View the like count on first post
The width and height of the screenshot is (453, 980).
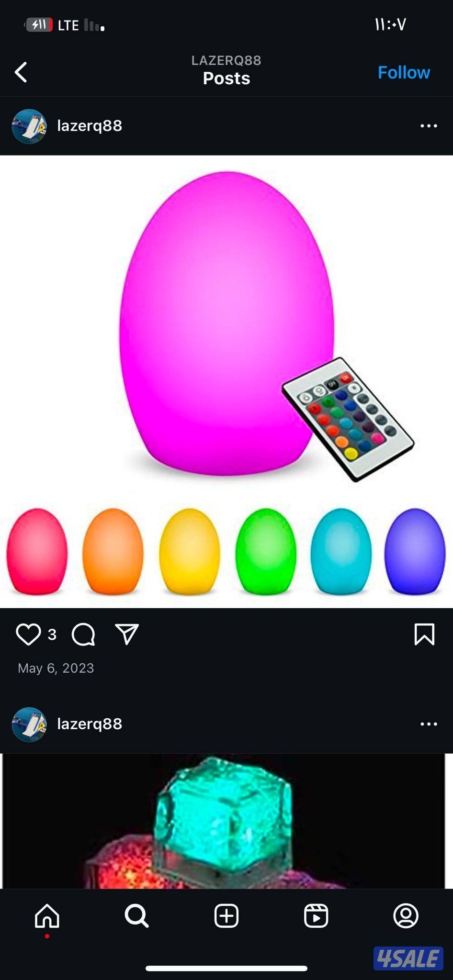coord(52,635)
